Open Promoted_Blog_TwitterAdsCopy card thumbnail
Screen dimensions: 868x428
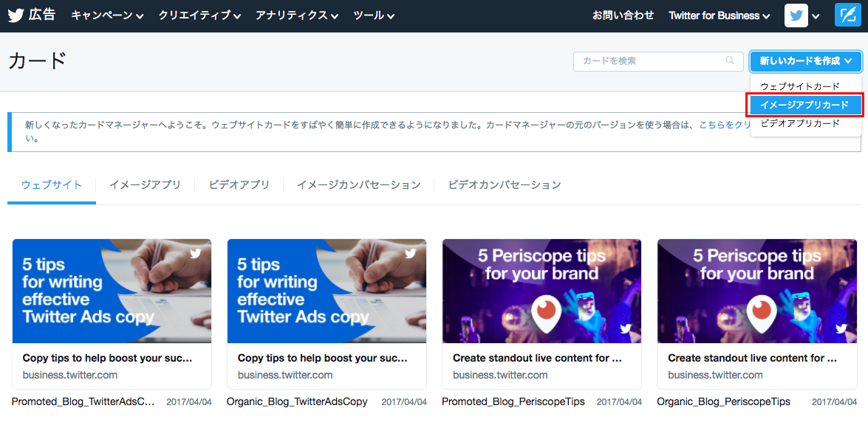click(112, 291)
